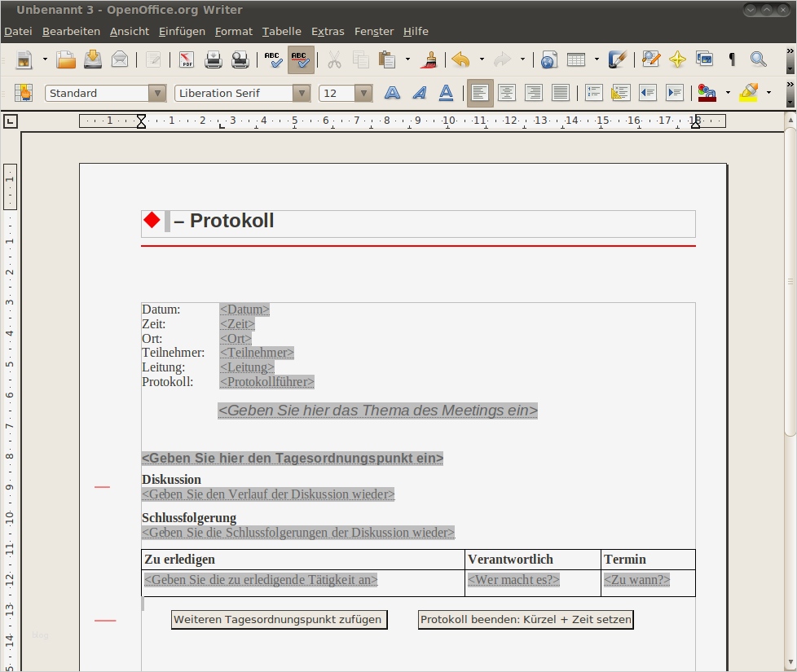Click 'Weiteren Tagesordnungspunkt zufügen' button
Viewport: 797px width, 672px height.
pyautogui.click(x=278, y=619)
